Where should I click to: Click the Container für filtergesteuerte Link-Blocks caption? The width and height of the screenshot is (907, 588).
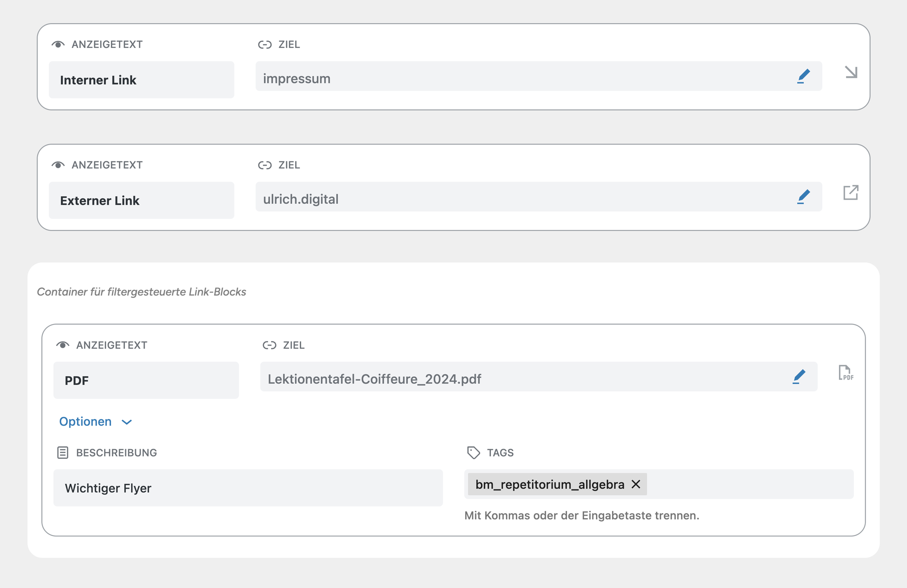(x=141, y=292)
